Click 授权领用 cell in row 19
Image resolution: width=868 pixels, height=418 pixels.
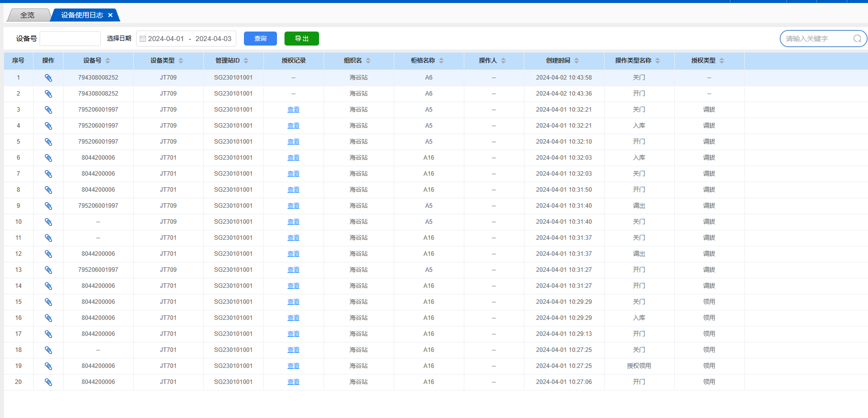(x=639, y=366)
